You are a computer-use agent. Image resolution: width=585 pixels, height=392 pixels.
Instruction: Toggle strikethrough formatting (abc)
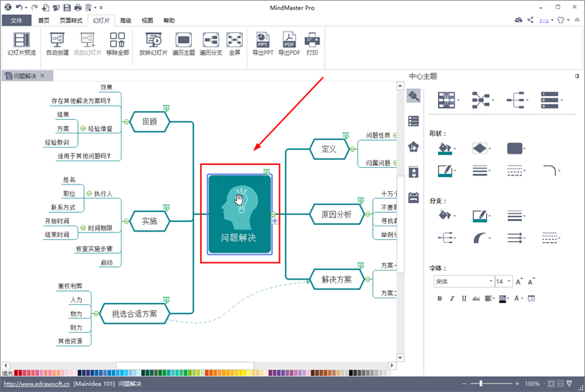(476, 298)
